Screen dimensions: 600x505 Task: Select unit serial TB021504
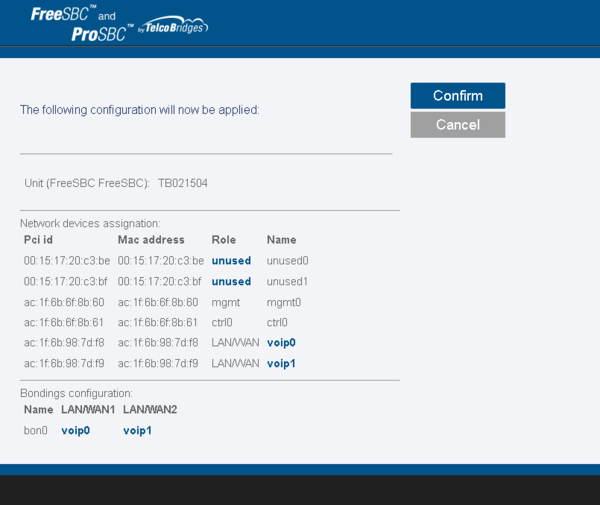coord(183,183)
